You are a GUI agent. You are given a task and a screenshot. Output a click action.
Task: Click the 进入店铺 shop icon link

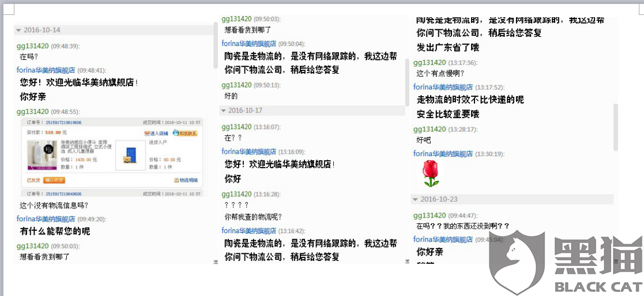coord(156,133)
